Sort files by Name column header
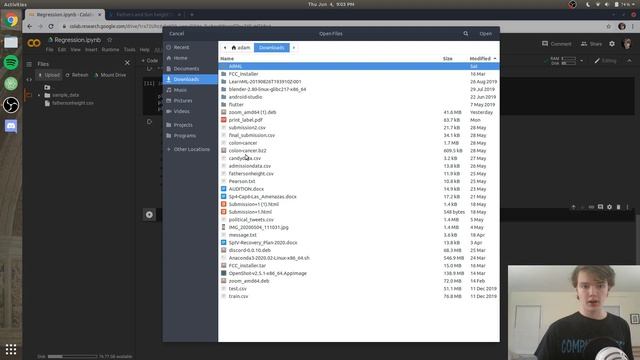Viewport: 640px width, 360px height. coord(227,59)
